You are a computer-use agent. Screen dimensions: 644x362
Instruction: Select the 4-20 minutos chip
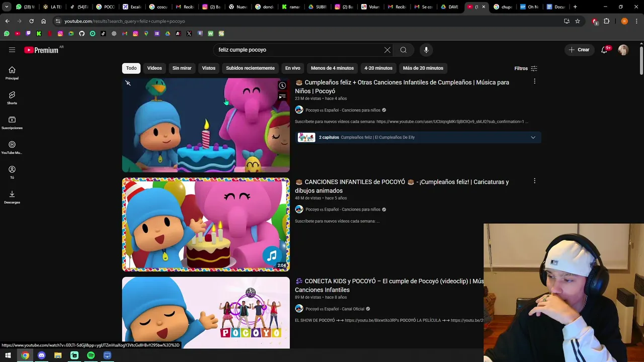(378, 68)
